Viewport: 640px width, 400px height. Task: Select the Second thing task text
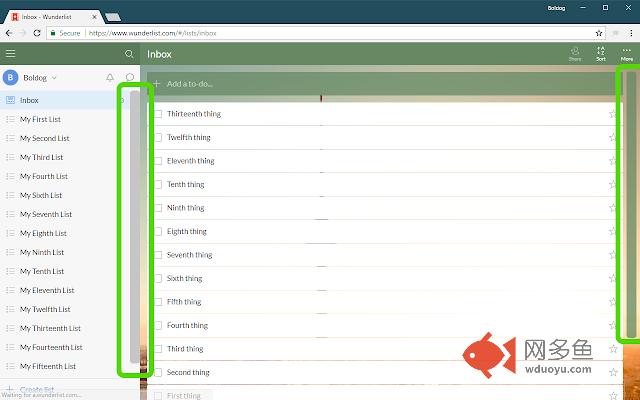click(188, 372)
